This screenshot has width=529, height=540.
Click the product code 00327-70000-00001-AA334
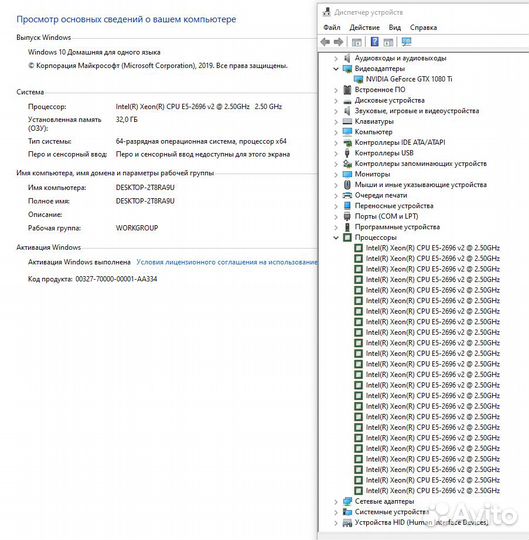coord(116,279)
